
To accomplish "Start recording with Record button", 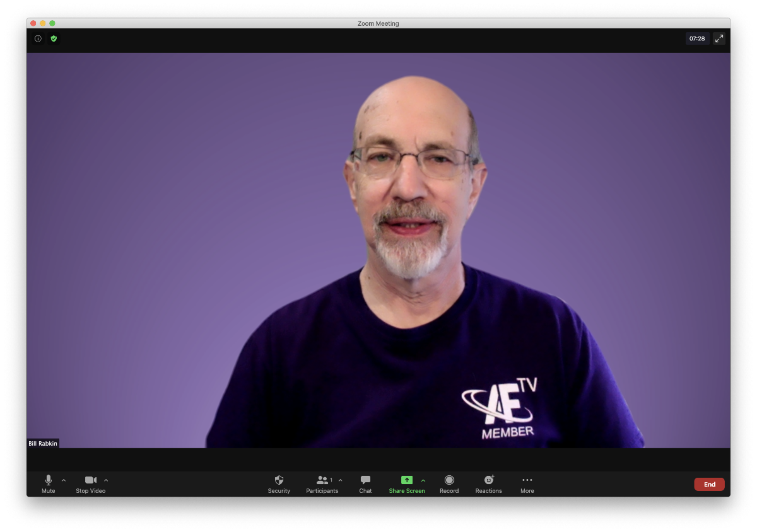I will click(x=449, y=484).
